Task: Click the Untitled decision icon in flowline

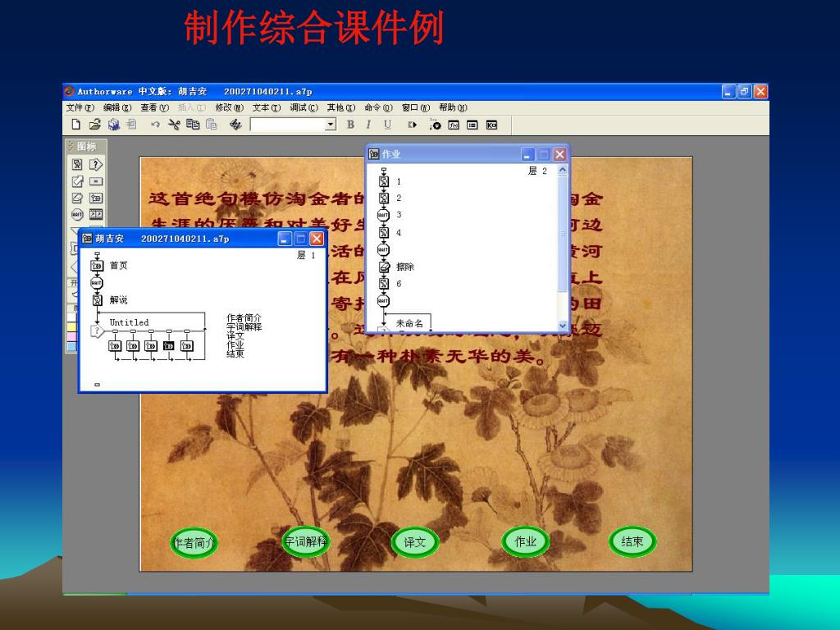Action: [x=97, y=331]
